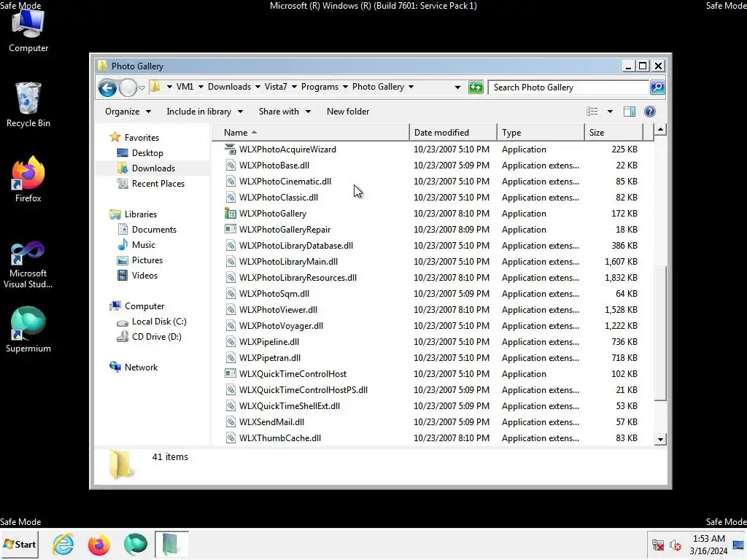Image resolution: width=747 pixels, height=560 pixels.
Task: Click the New folder button
Action: tap(348, 112)
